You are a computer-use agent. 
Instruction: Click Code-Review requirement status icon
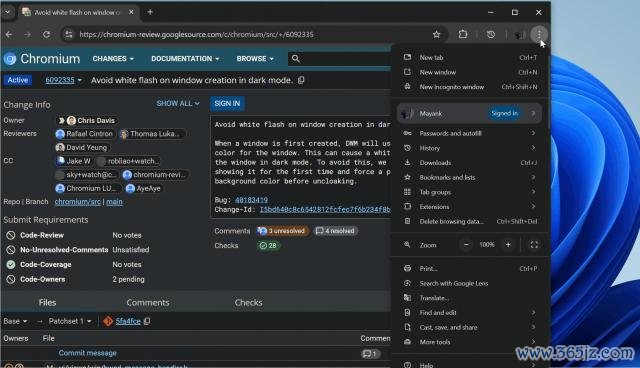(11, 235)
